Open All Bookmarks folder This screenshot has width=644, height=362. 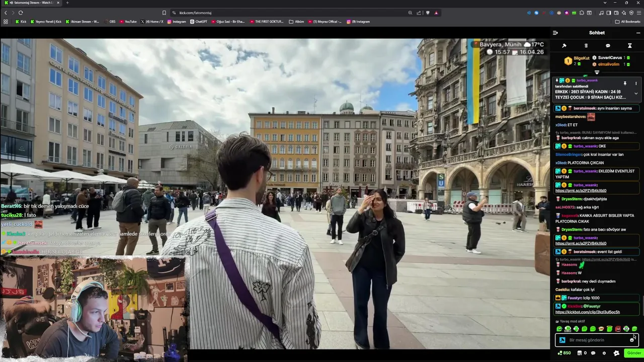click(628, 22)
